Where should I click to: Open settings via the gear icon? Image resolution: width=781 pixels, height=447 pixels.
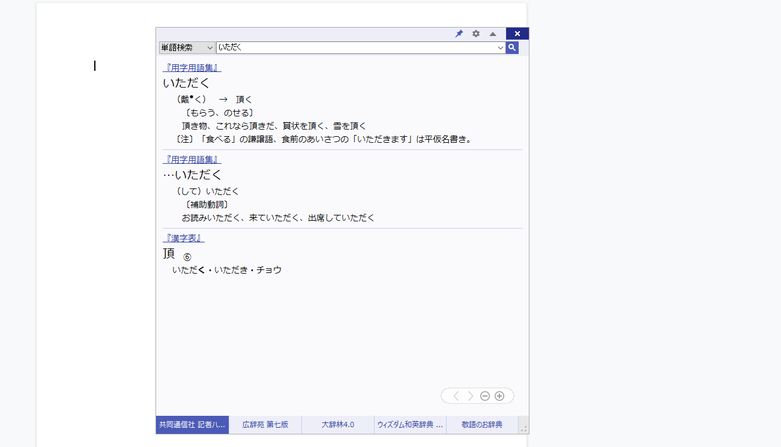476,34
